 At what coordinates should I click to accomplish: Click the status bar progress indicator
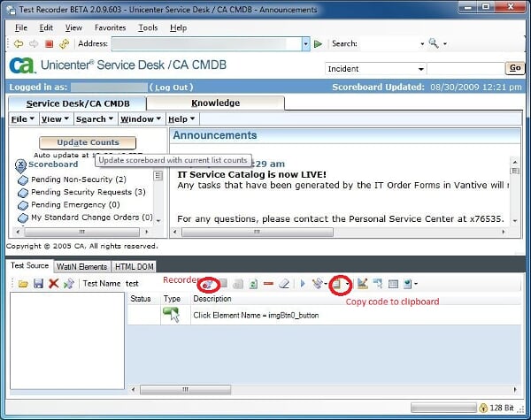pos(443,408)
